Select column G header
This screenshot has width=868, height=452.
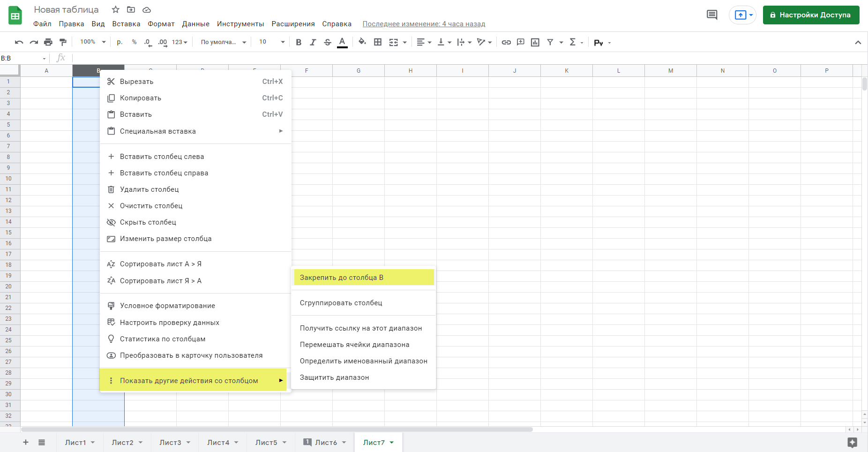pyautogui.click(x=359, y=71)
